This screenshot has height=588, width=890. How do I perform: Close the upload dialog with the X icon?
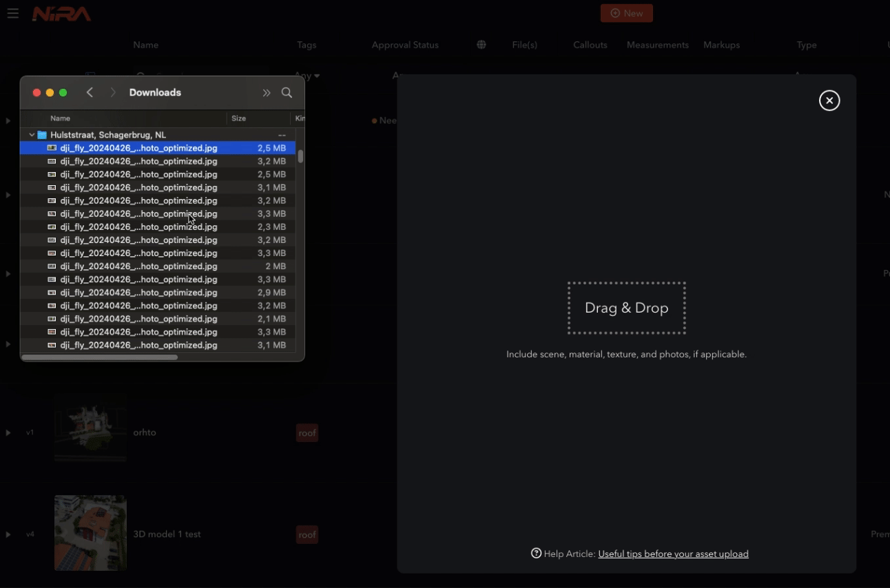[x=829, y=101]
